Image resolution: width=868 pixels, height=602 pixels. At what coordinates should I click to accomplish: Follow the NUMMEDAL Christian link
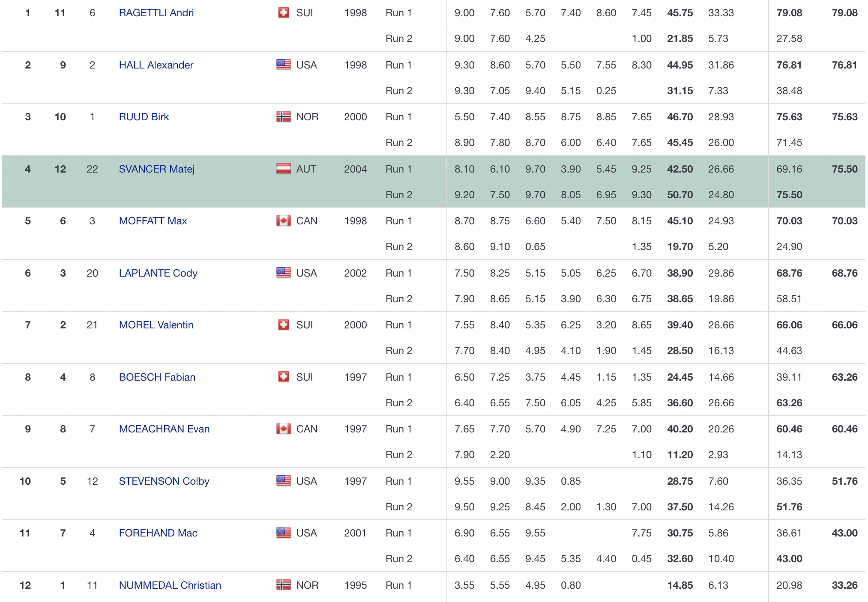tap(170, 585)
